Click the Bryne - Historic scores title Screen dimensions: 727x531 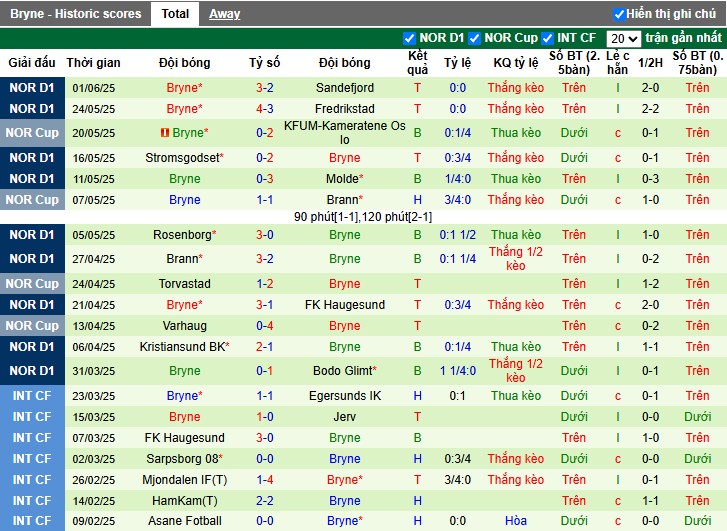[76, 14]
